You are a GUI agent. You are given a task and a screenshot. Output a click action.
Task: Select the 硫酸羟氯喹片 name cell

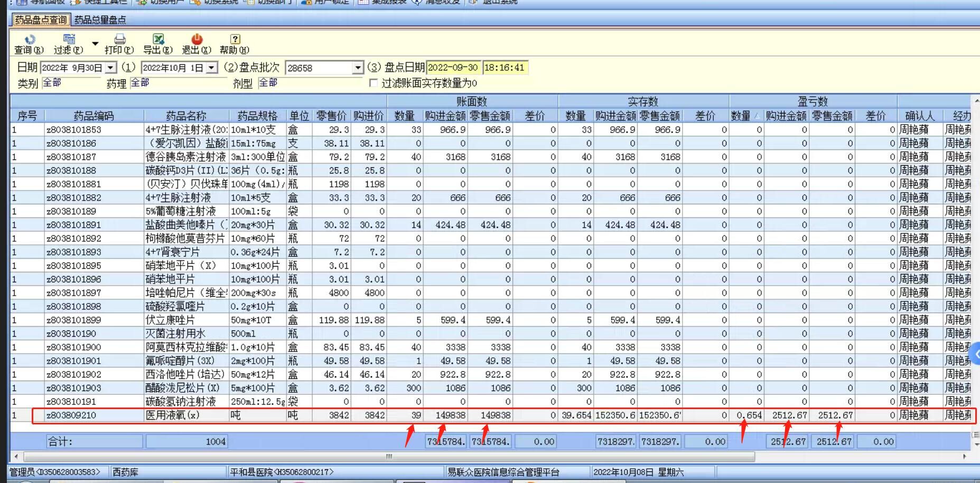(186, 307)
